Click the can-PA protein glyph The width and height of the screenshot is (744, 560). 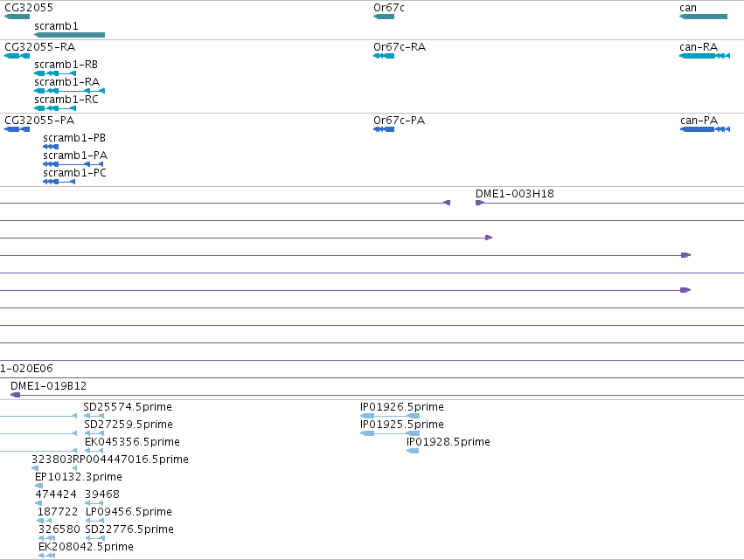pyautogui.click(x=705, y=129)
